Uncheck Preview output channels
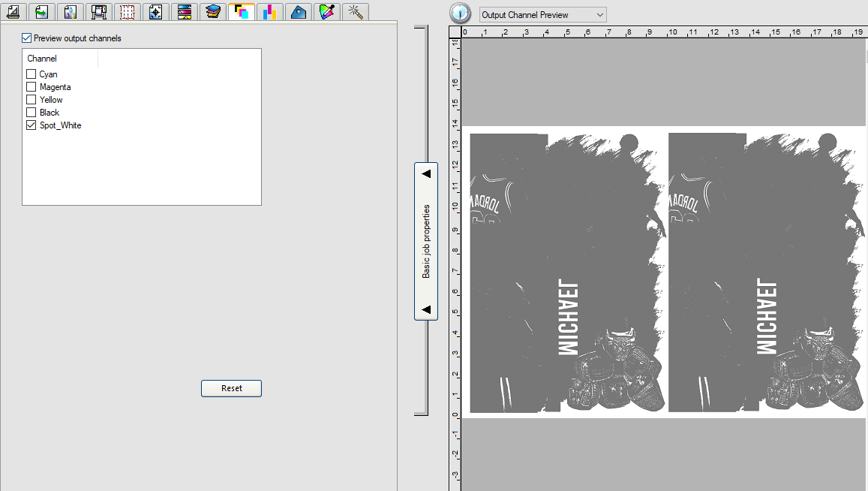Image resolution: width=868 pixels, height=491 pixels. point(26,38)
